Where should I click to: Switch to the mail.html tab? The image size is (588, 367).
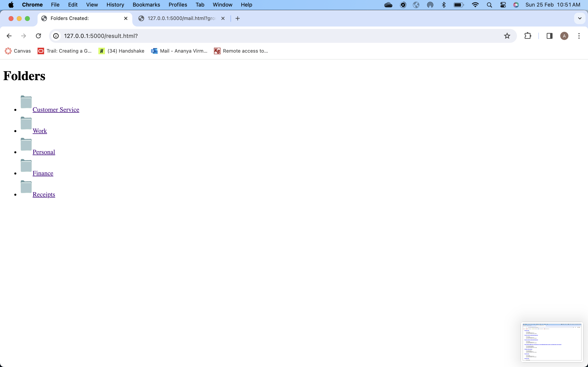tap(181, 18)
